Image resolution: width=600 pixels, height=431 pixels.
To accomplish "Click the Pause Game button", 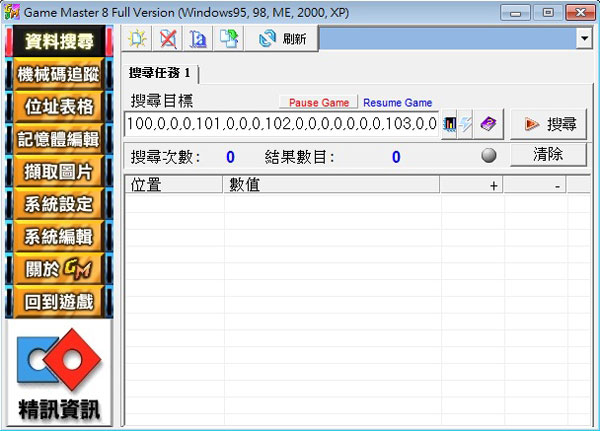I will pyautogui.click(x=318, y=103).
